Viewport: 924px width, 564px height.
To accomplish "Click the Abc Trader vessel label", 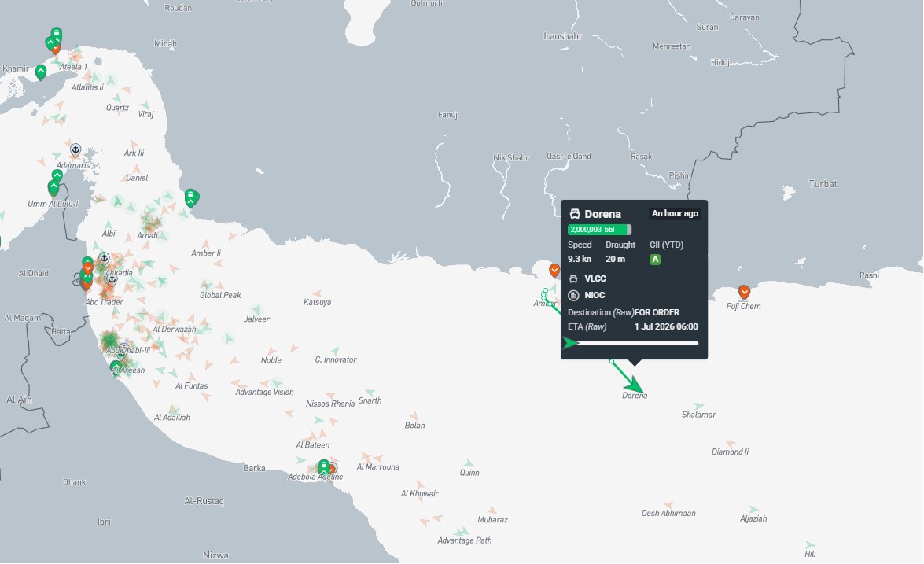I will (x=105, y=302).
